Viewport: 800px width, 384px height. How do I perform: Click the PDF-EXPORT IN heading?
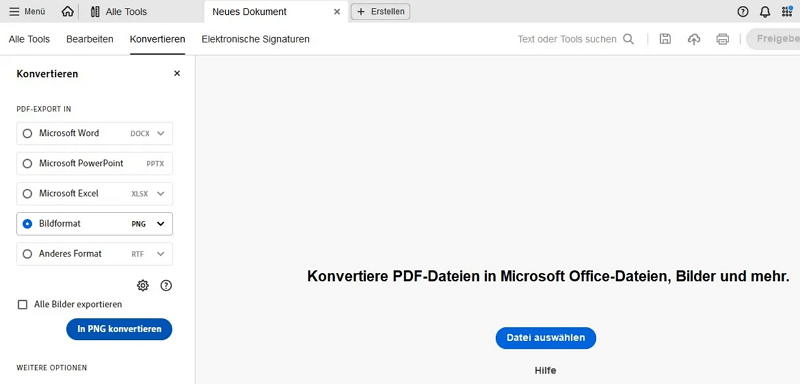[44, 109]
